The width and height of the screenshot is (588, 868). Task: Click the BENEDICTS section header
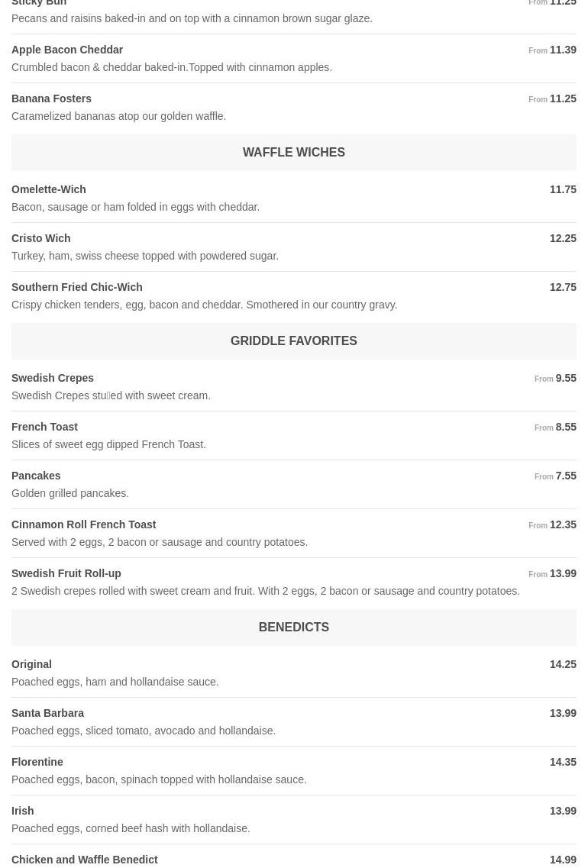click(x=293, y=628)
